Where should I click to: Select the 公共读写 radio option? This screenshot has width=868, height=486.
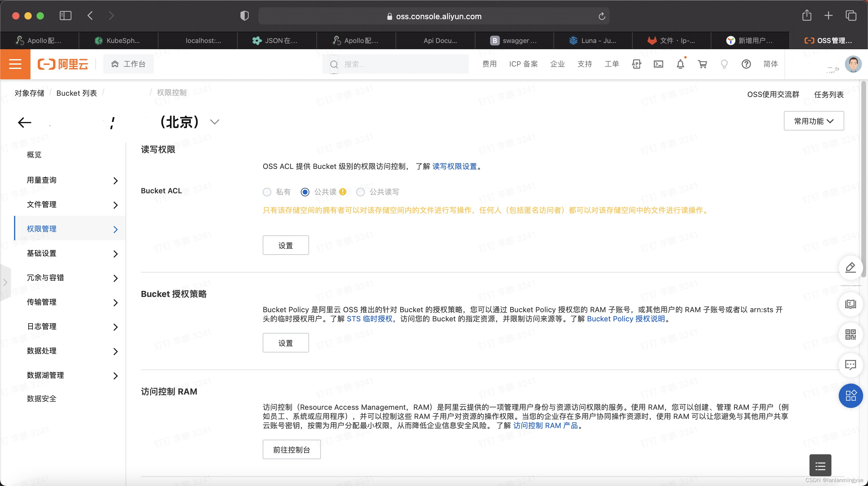pos(361,192)
